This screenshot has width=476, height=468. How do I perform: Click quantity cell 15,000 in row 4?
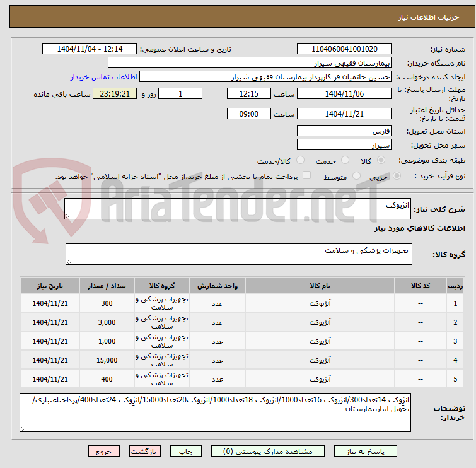point(107,360)
